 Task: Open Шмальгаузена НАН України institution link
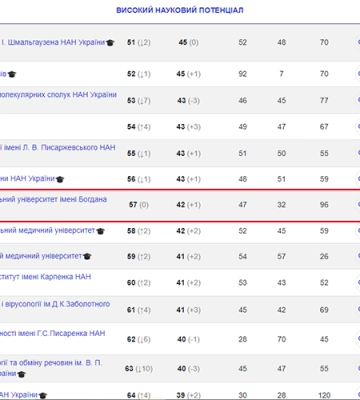click(x=53, y=42)
